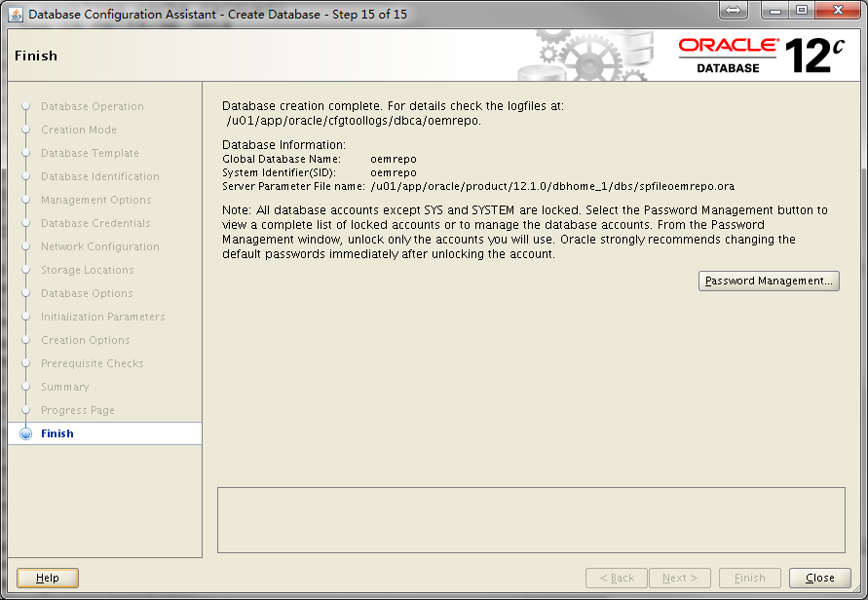The image size is (868, 600).
Task: Select the Finish step in sidebar
Action: click(57, 434)
